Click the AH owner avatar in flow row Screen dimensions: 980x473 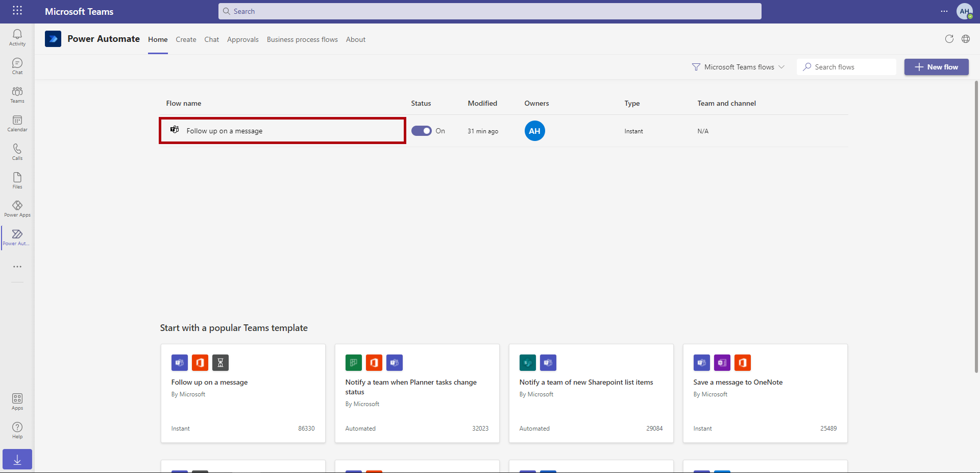point(535,131)
